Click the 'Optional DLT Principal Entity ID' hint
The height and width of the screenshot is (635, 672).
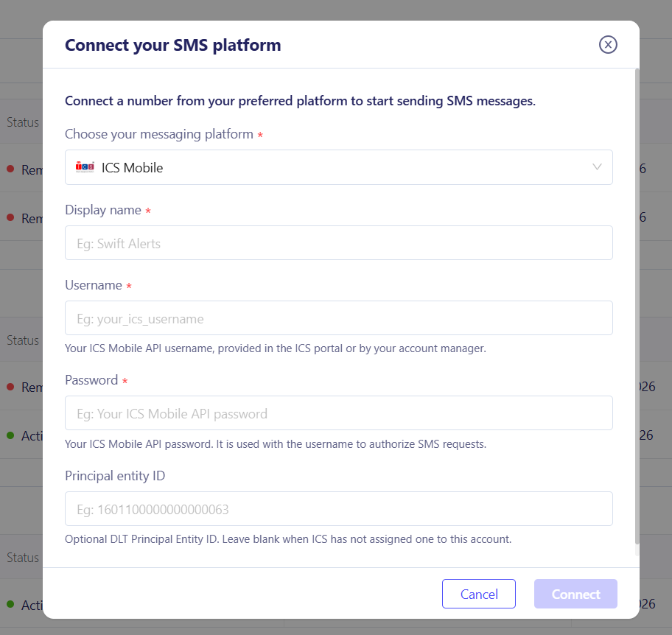(288, 539)
